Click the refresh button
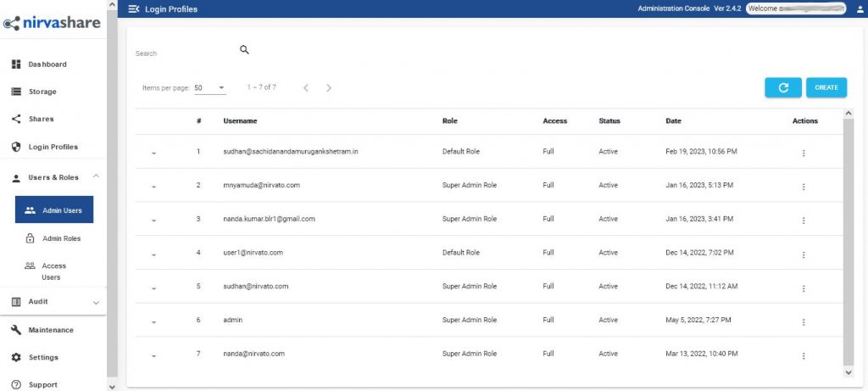 [783, 87]
